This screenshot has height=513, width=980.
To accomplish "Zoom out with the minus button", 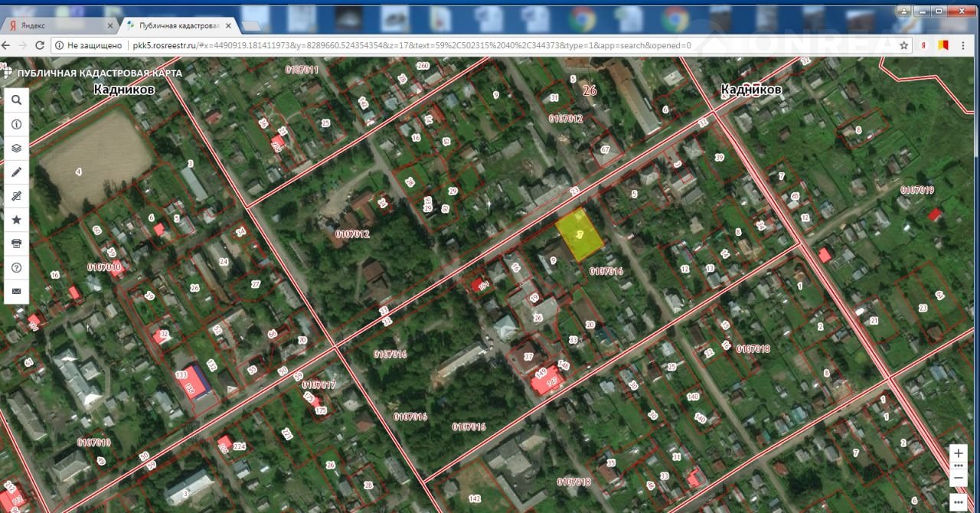I will click(958, 478).
